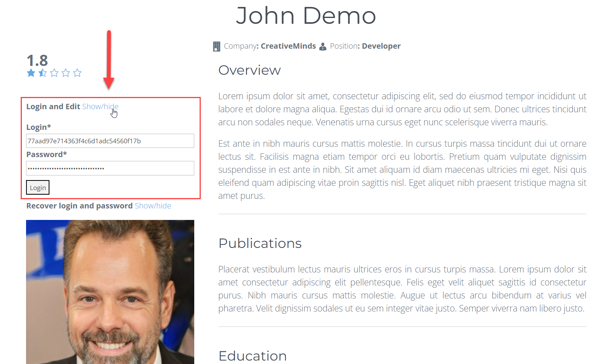Click the Recover login and password label
Screen dimensions: 613x364
pyautogui.click(x=79, y=206)
